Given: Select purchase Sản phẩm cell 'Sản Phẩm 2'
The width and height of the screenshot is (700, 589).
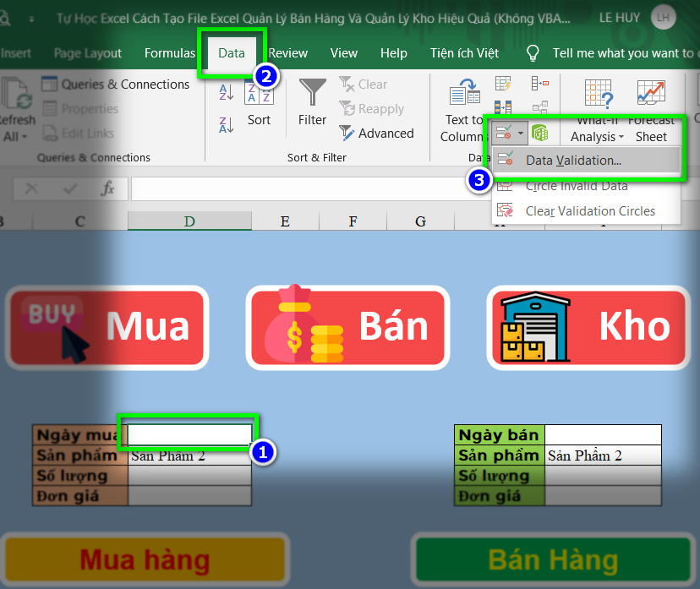Looking at the screenshot, I should (x=189, y=455).
